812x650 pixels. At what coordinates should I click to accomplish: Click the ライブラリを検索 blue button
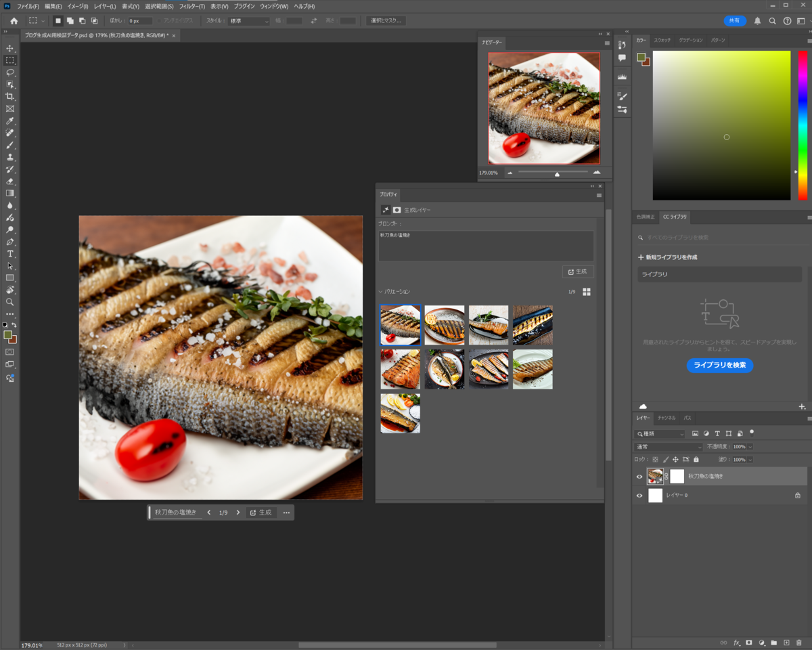coord(720,365)
